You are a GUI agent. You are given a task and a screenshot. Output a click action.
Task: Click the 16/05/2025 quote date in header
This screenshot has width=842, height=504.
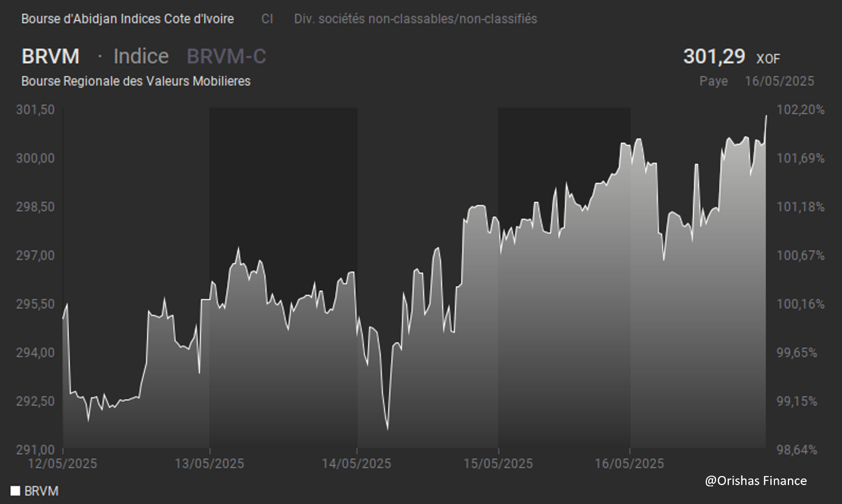(779, 81)
